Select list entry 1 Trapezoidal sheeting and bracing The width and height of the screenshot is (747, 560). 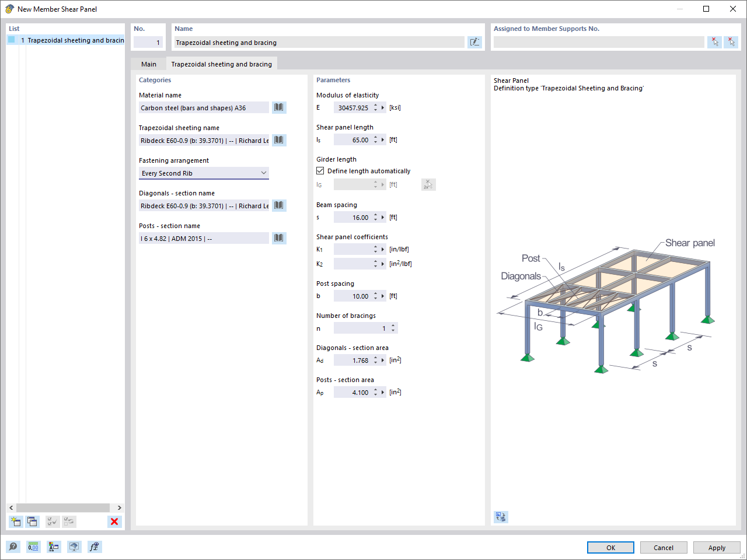64,40
